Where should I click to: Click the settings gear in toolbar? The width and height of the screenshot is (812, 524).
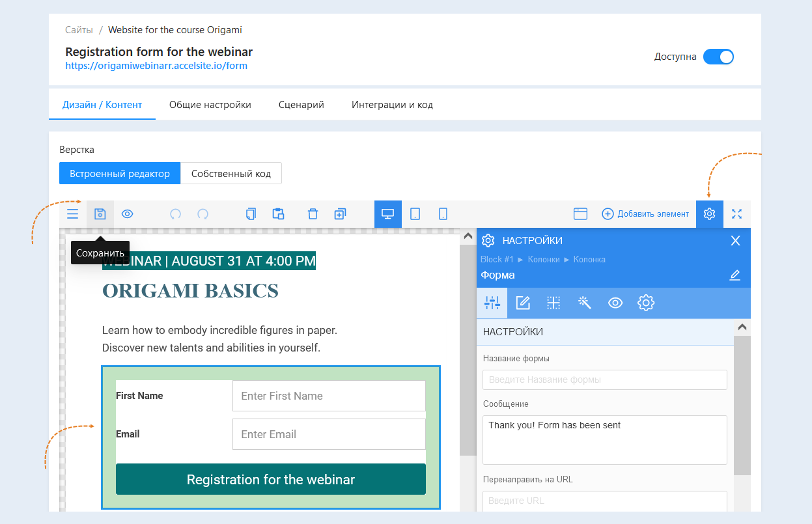[x=710, y=214]
